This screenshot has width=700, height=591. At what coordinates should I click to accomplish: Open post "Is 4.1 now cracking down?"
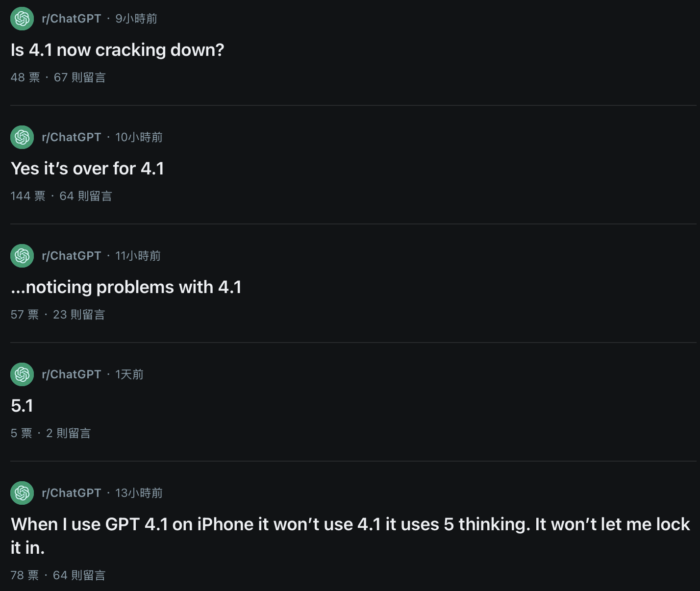[x=117, y=50]
